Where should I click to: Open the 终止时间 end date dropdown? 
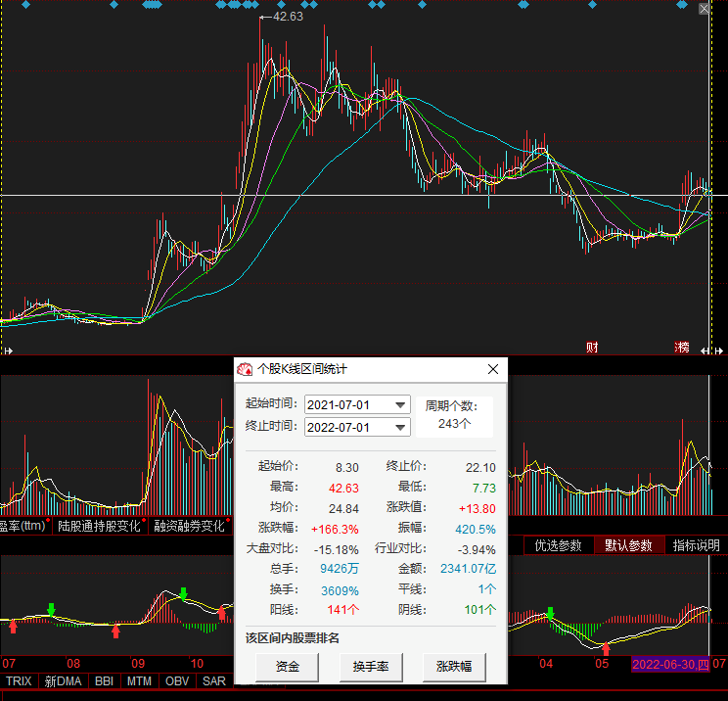click(x=399, y=428)
